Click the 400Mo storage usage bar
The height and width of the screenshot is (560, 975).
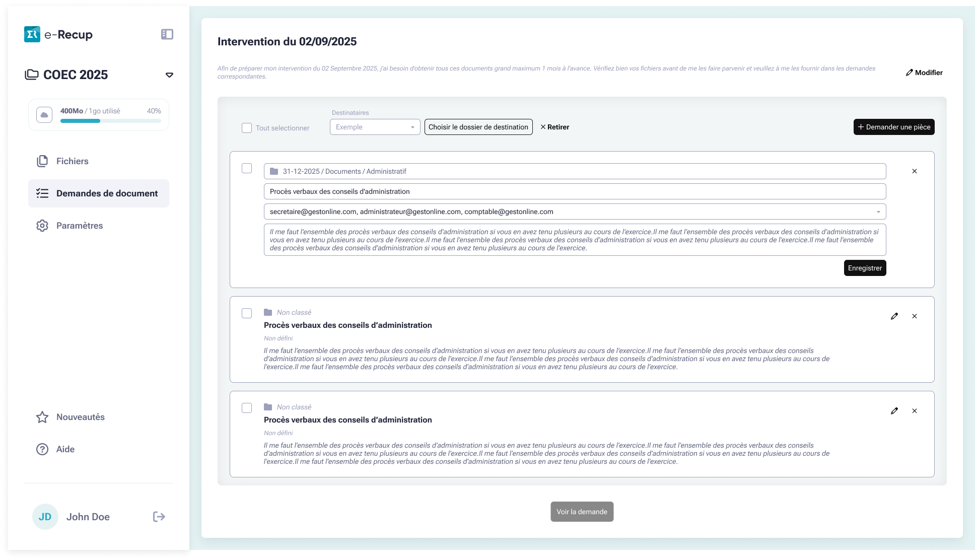pyautogui.click(x=110, y=121)
